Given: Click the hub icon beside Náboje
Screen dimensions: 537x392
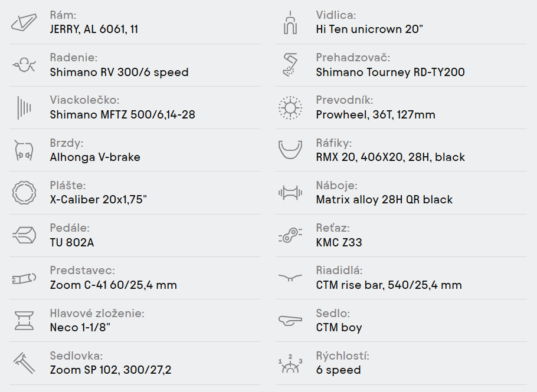Looking at the screenshot, I should point(290,193).
